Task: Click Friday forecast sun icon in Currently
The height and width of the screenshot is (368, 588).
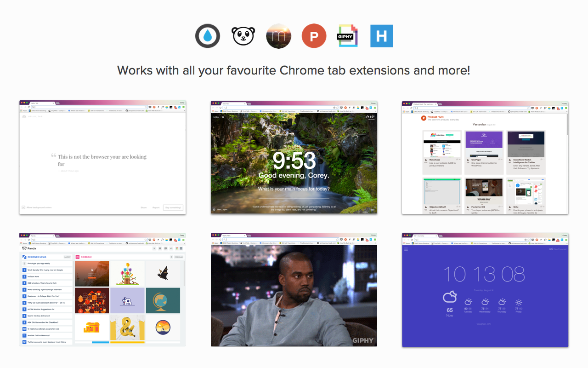Action: point(519,302)
